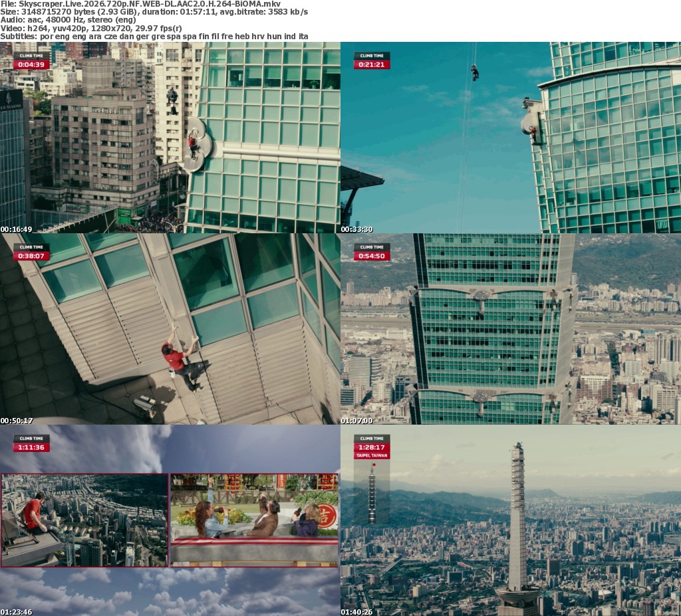
Task: Click the 00:33:30 timestamp label
Action: (x=357, y=229)
